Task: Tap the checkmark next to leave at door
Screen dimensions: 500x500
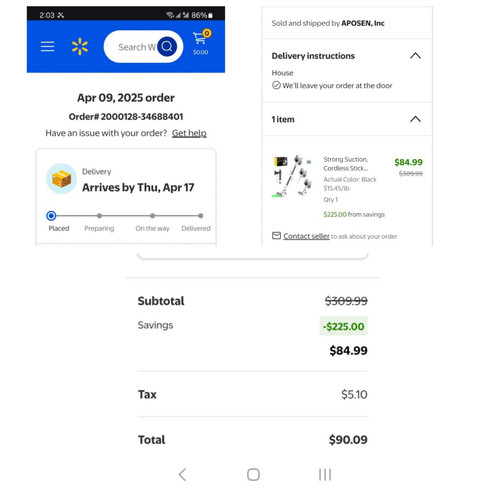Action: point(276,85)
